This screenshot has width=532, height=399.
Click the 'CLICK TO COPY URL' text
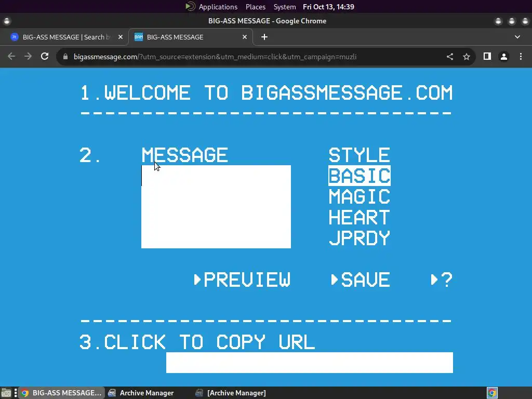pyautogui.click(x=209, y=342)
